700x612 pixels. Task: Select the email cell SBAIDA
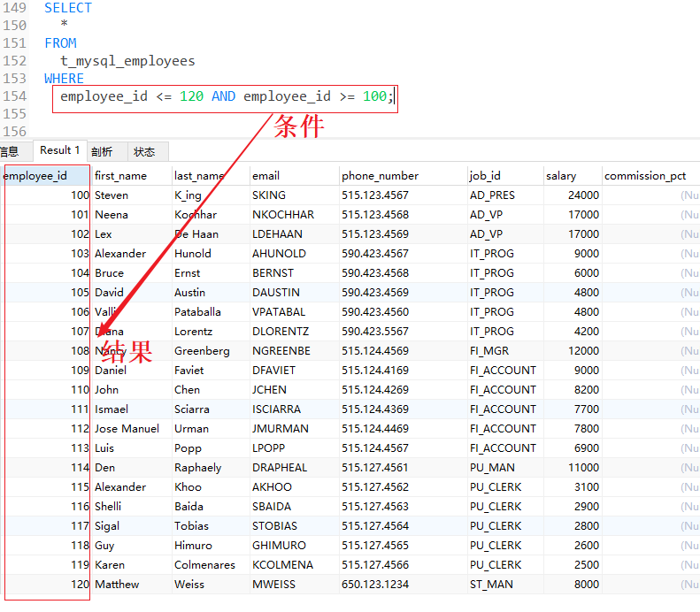click(x=294, y=507)
